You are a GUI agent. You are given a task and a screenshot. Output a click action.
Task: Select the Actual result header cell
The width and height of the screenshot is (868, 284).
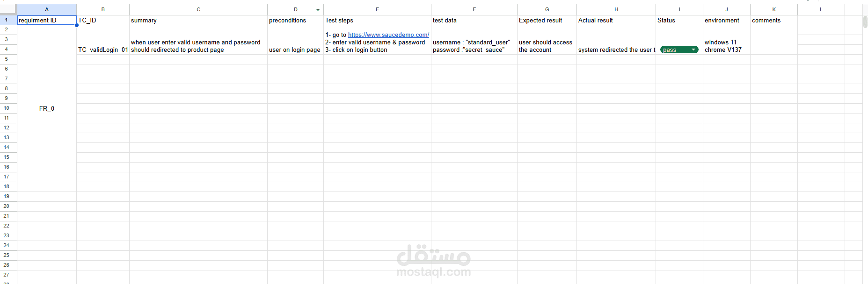[616, 20]
